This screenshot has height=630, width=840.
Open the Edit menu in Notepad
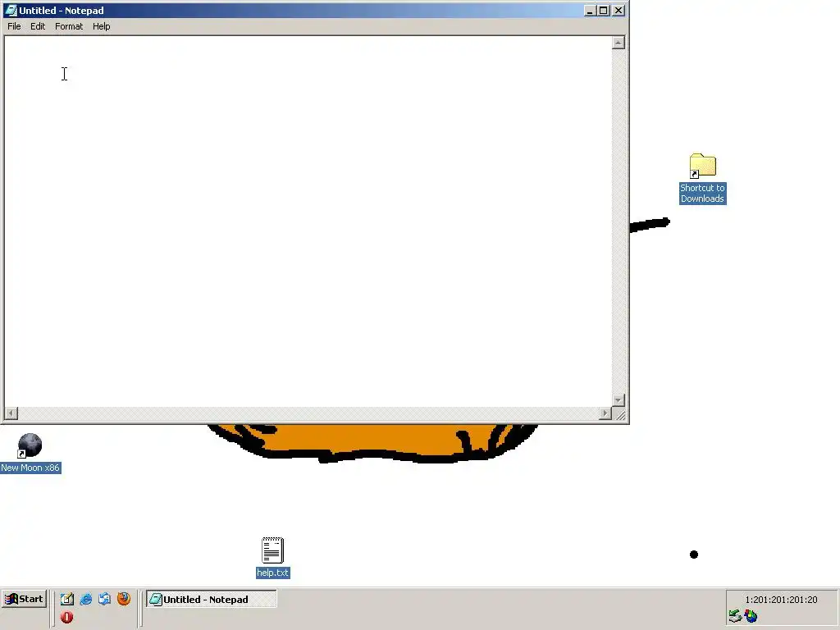tap(38, 26)
